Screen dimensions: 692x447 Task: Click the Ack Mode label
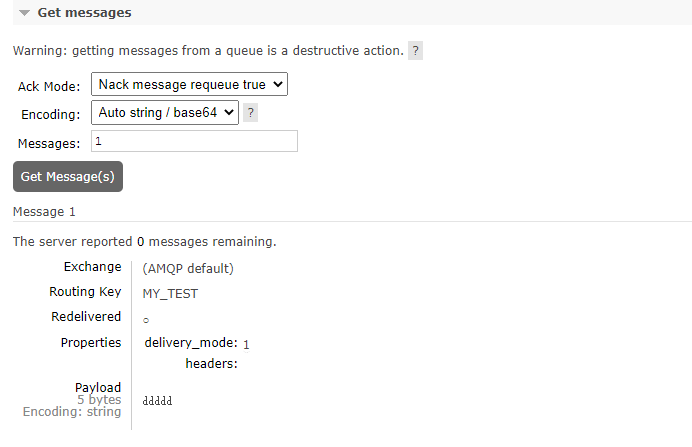(49, 86)
